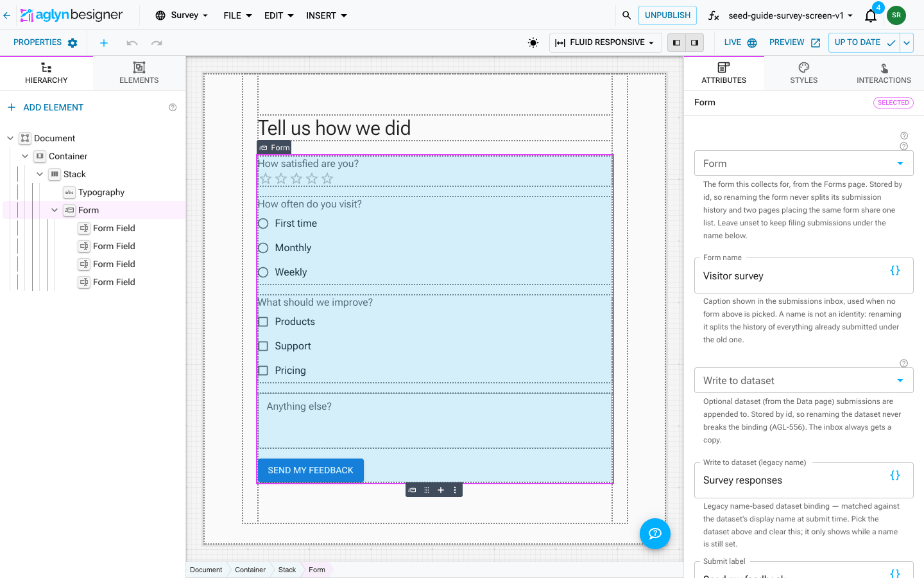The width and height of the screenshot is (924, 578).
Task: Switch to the Styles tab
Action: 804,73
